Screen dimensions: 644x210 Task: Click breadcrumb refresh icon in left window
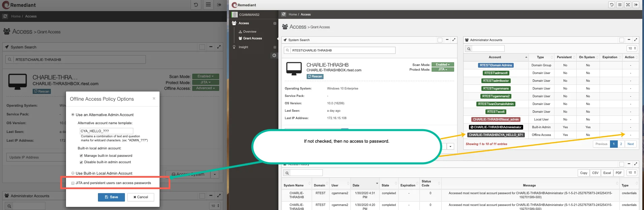pos(5,16)
